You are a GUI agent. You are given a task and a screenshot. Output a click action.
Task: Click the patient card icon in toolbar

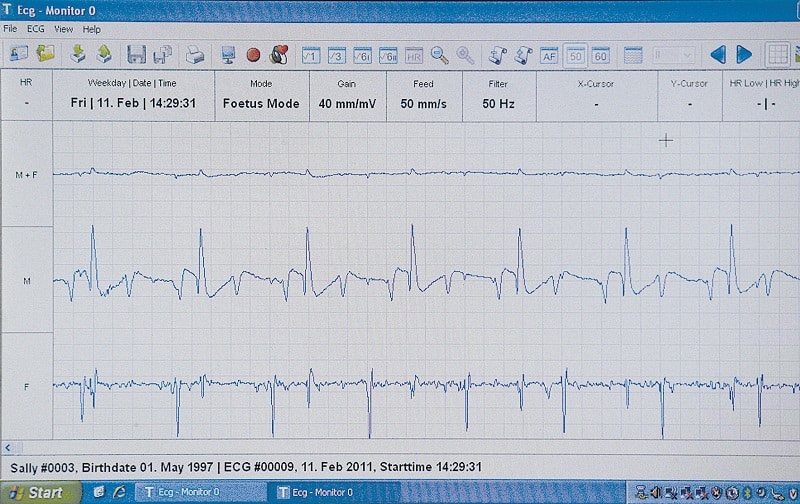(19, 54)
